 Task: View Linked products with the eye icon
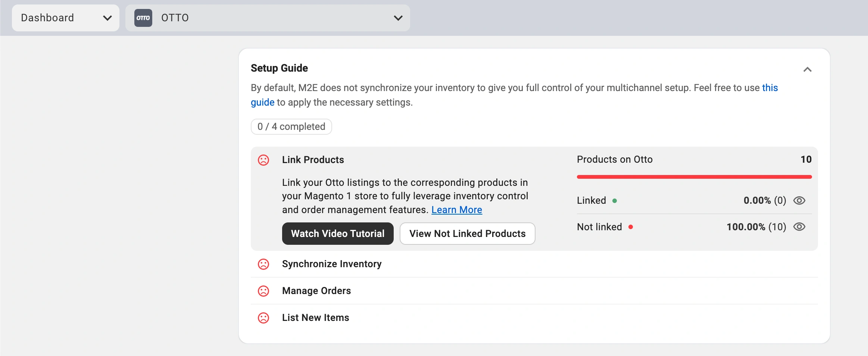[799, 201]
